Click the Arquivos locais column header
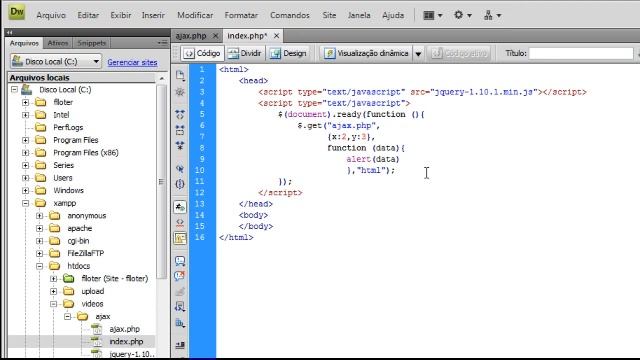 tap(81, 78)
